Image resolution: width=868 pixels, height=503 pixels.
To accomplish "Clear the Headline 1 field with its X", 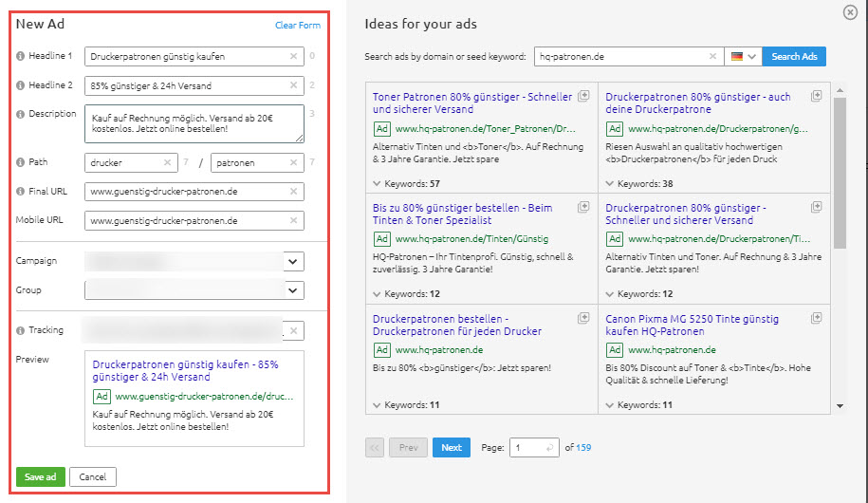I will coord(293,56).
